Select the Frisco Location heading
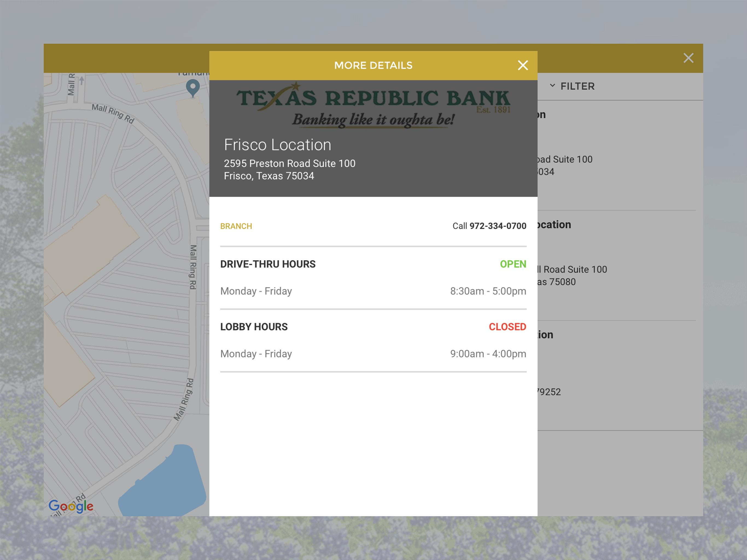Viewport: 747px width, 560px height. [277, 145]
